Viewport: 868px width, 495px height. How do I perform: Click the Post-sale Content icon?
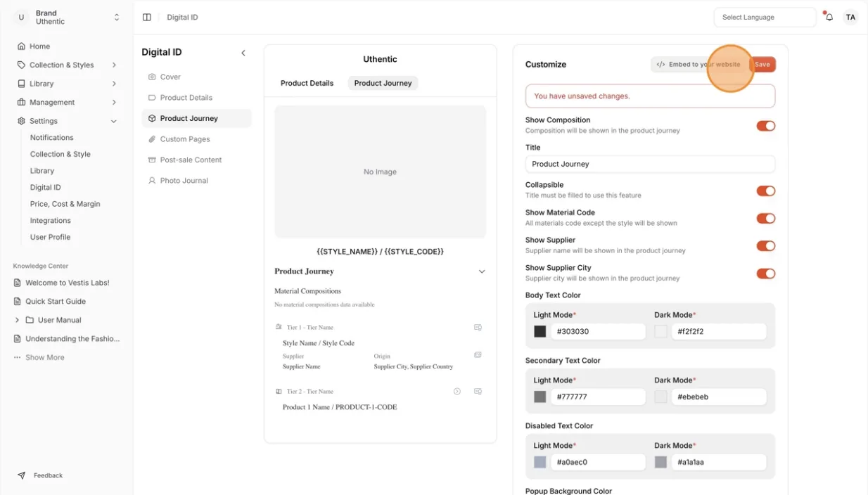click(x=152, y=160)
